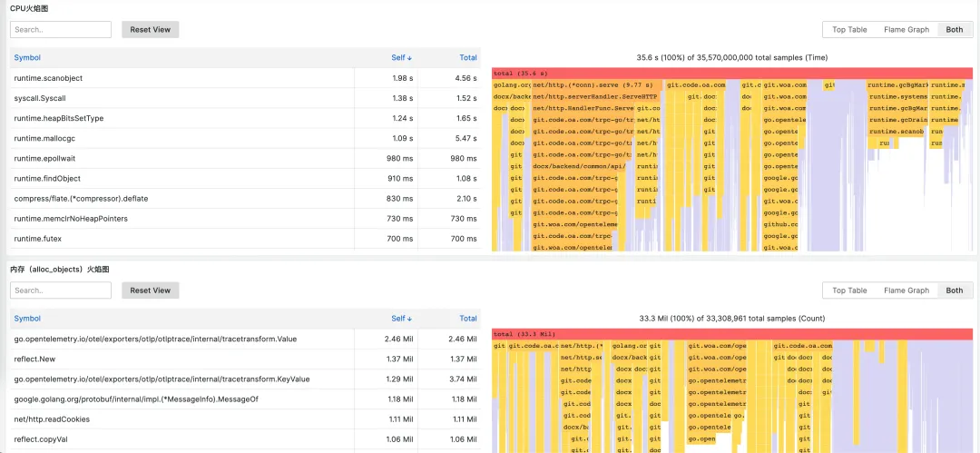Switch memory panel to Top Table view
Image resolution: width=980 pixels, height=453 pixels.
(849, 291)
